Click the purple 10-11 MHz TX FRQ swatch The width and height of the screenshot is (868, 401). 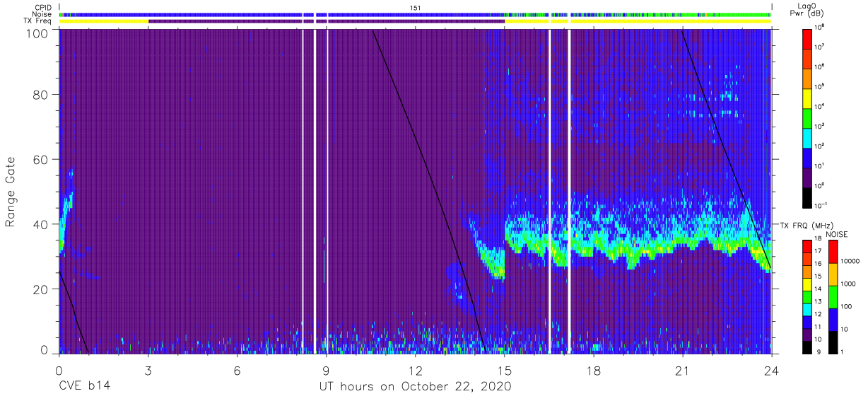click(x=808, y=334)
